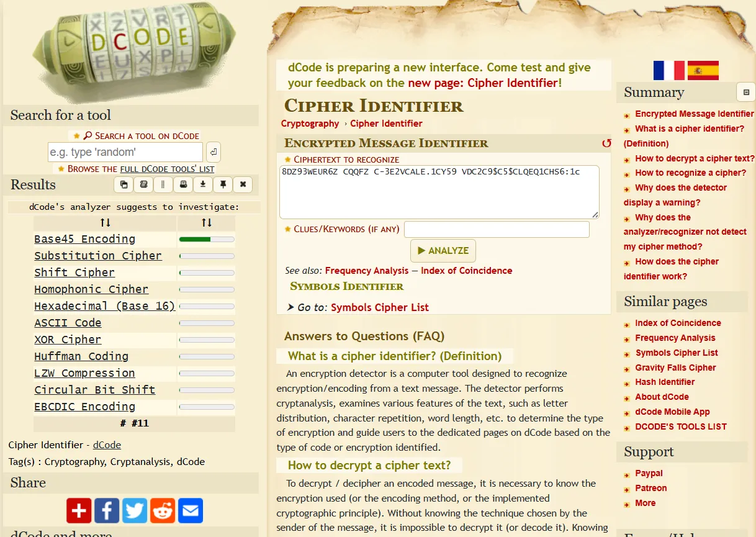
Task: Copy results with the copy icon
Action: [124, 184]
